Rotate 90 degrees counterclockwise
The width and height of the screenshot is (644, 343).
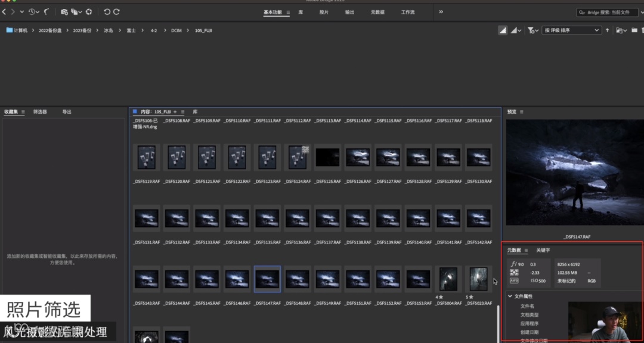pyautogui.click(x=107, y=12)
